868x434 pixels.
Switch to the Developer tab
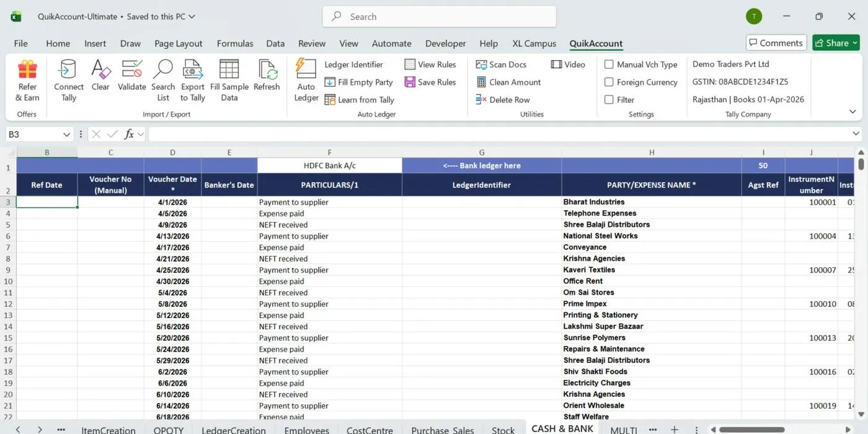[445, 43]
